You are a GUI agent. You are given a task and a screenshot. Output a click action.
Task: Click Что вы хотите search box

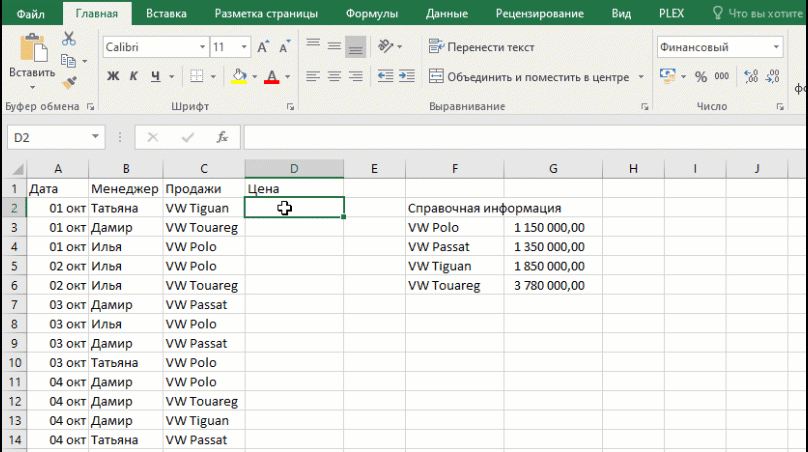(758, 13)
